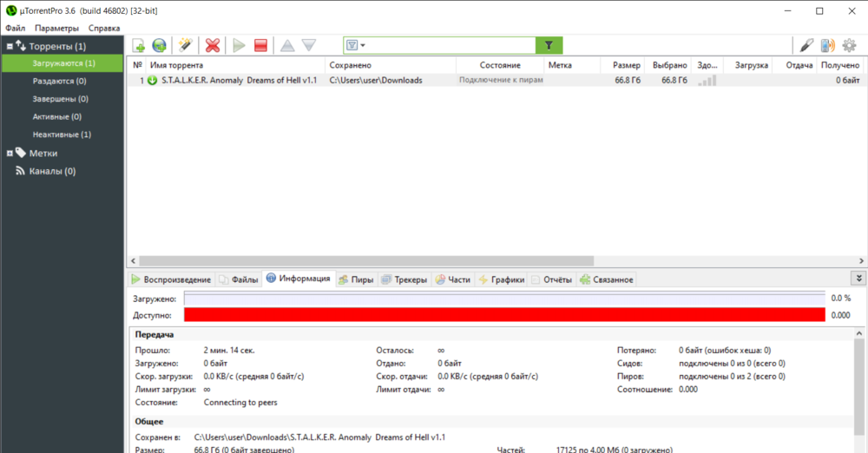
Task: Select the Активные (0) category
Action: pos(57,116)
